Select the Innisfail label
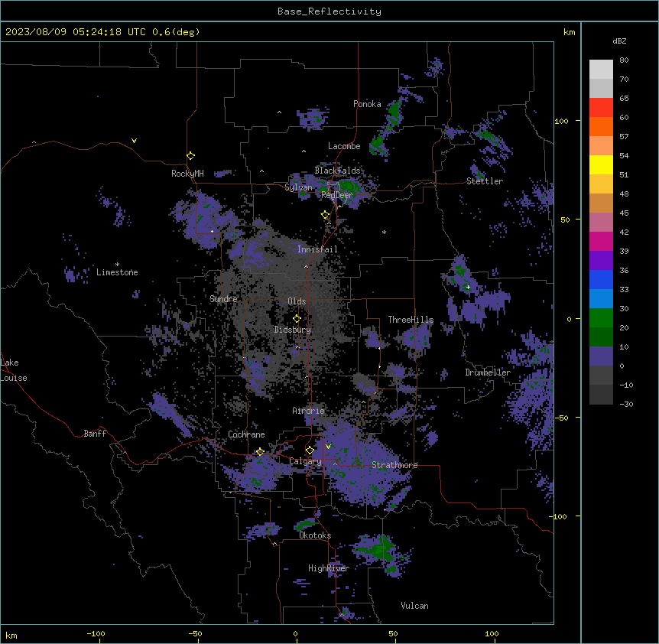Viewport: 659px width, 644px height. point(317,249)
